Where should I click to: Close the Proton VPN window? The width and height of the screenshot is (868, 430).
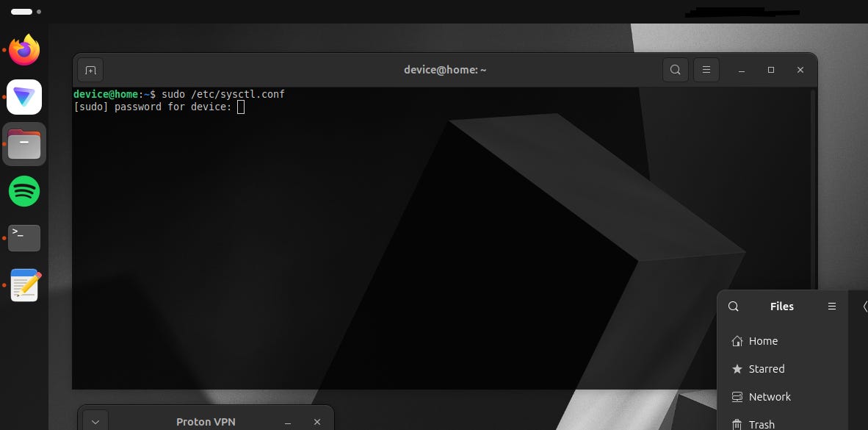click(317, 422)
